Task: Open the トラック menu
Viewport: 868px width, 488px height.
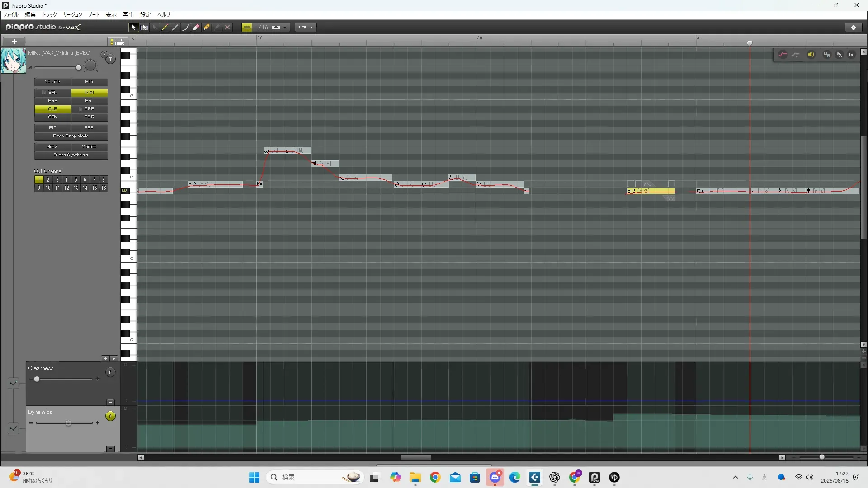Action: click(x=49, y=15)
